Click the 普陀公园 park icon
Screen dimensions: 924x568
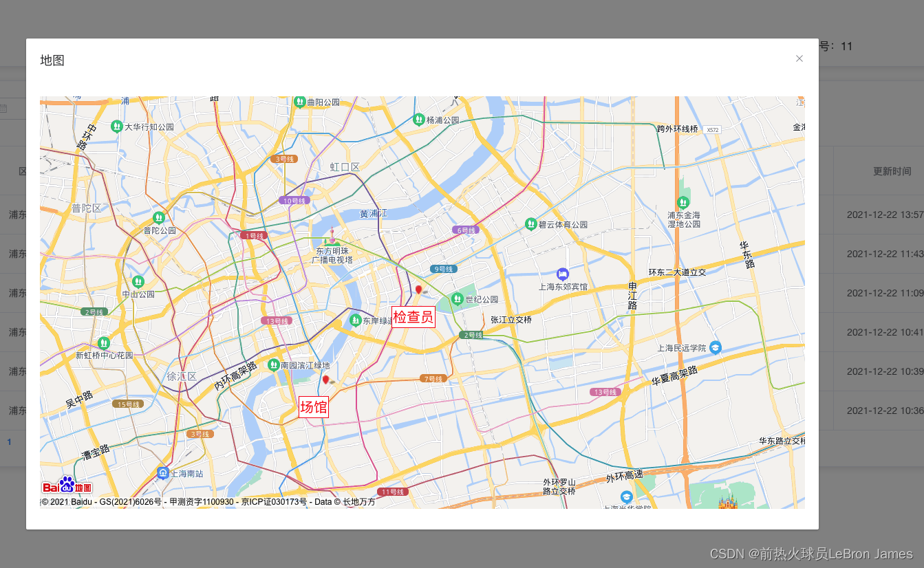(159, 217)
